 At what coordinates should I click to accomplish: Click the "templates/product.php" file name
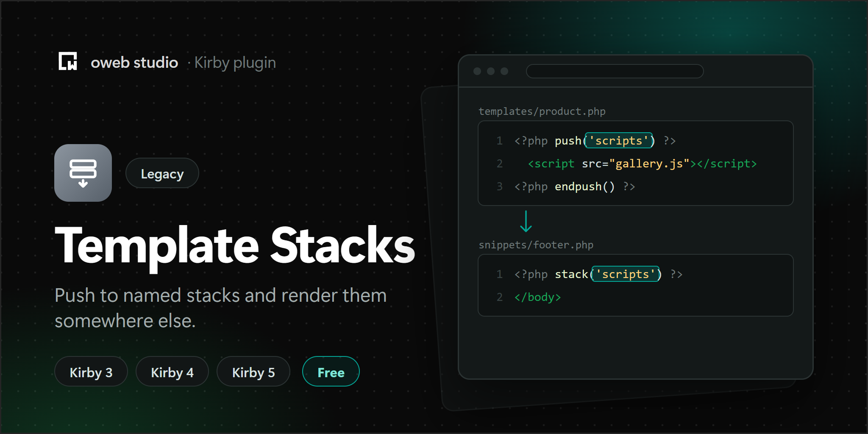pos(542,111)
